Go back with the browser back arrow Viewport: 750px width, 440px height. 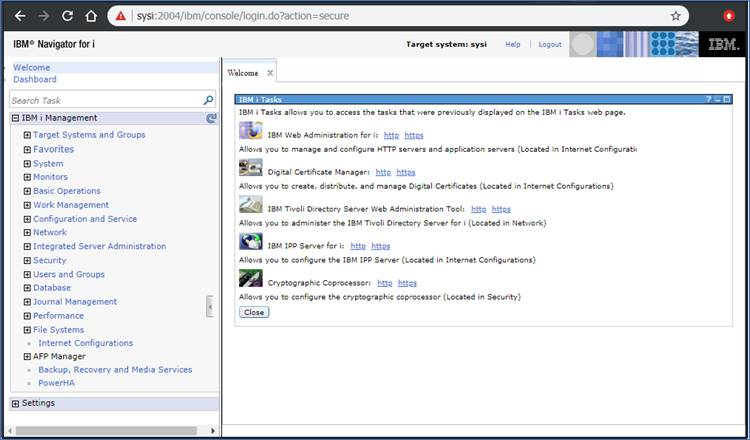[20, 16]
